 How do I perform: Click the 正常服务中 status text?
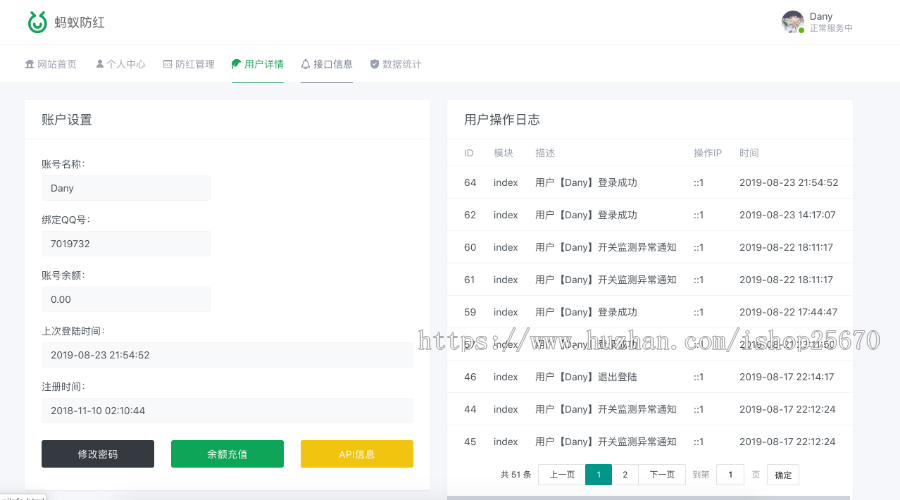pyautogui.click(x=831, y=28)
